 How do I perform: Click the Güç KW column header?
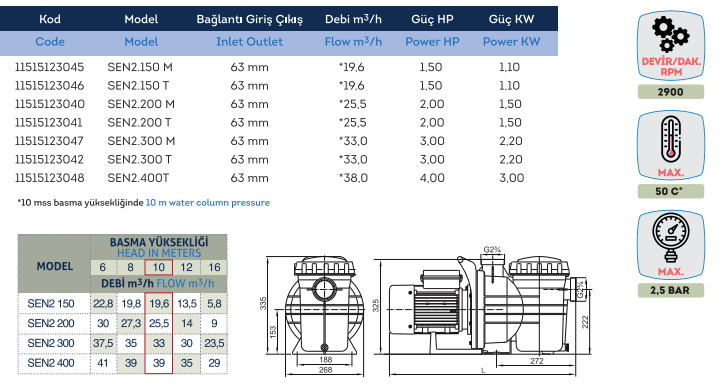click(x=511, y=30)
